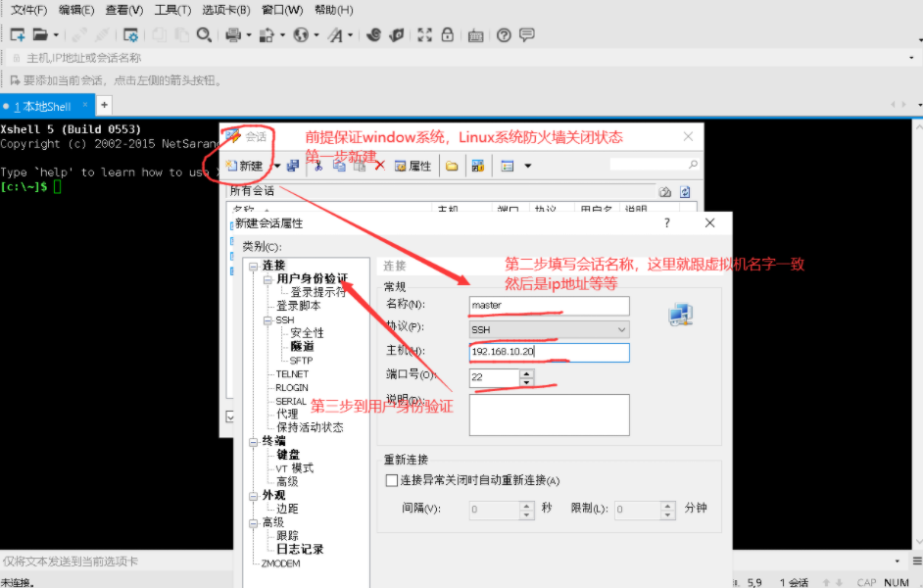This screenshot has width=923, height=588.
Task: Increase the port number with the up stepper
Action: 525,372
